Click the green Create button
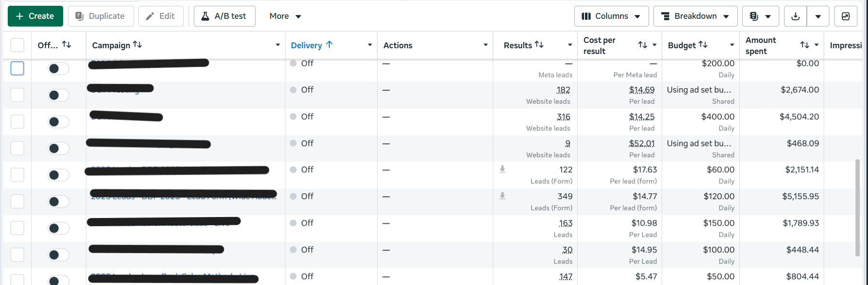 [x=35, y=16]
